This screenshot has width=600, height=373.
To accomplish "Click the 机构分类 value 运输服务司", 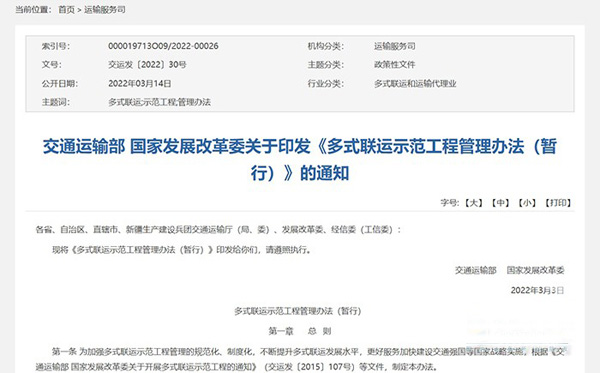I will 395,46.
